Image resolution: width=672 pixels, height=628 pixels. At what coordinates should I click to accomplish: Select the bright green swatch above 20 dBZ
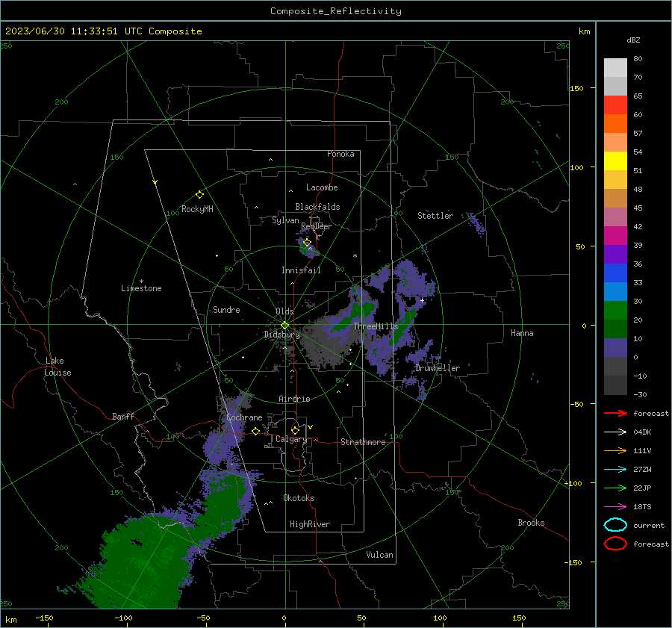coord(615,311)
